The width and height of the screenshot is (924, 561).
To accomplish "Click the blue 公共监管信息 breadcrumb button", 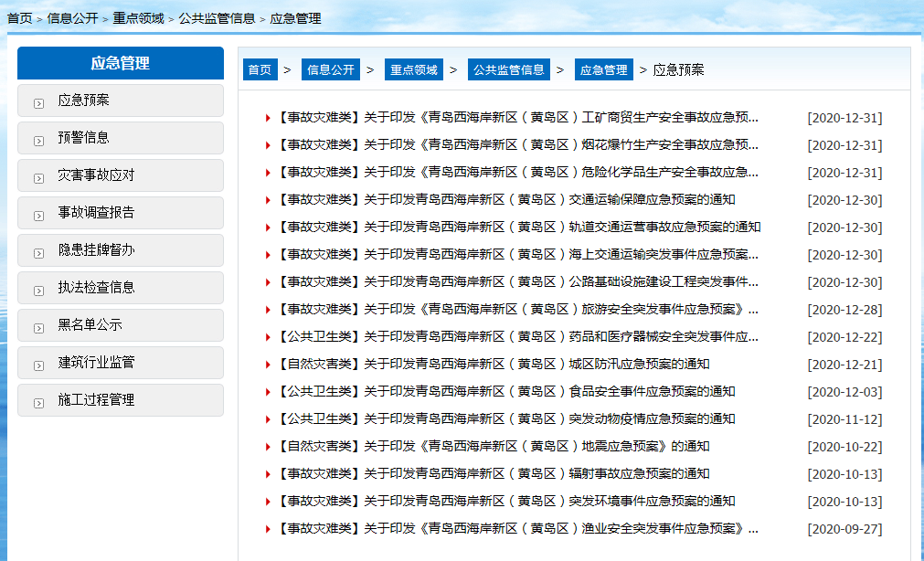I will click(x=508, y=70).
